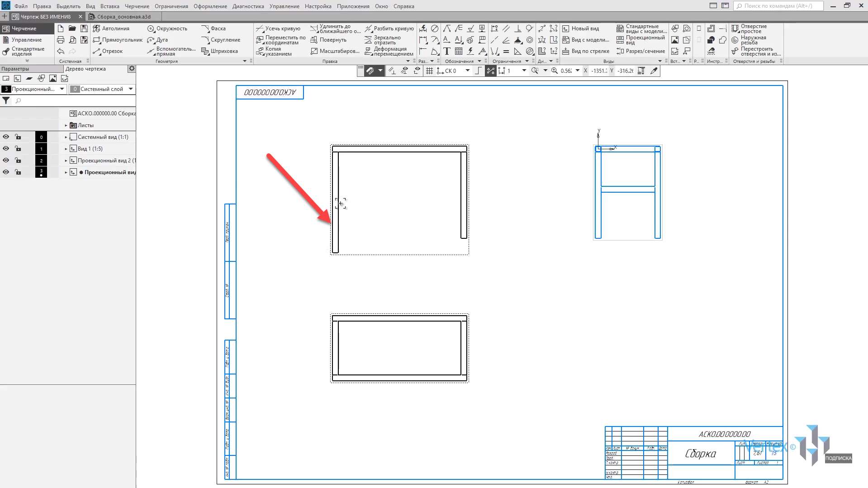Expand the Проекционный вид 2 node
Image resolution: width=868 pixels, height=488 pixels.
[66, 161]
